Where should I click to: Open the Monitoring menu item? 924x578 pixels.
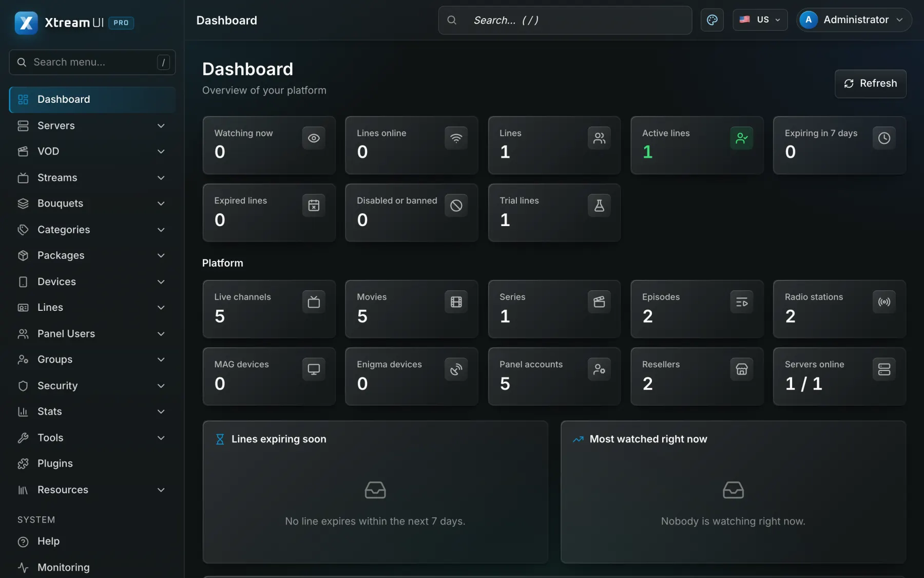tap(92, 567)
